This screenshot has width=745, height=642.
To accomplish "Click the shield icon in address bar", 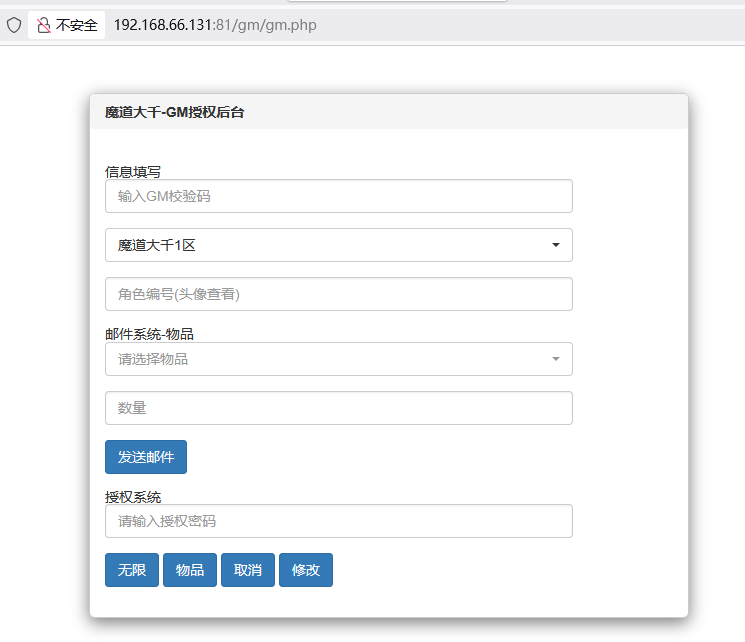I will [x=14, y=25].
